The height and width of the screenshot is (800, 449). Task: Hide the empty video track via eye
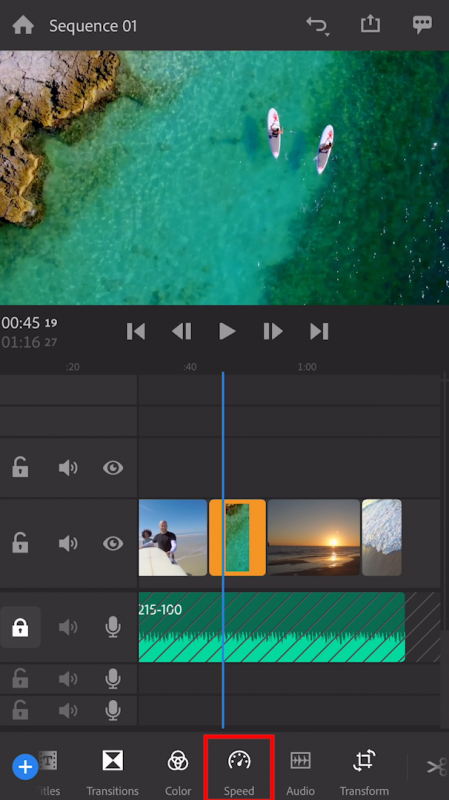click(x=113, y=468)
